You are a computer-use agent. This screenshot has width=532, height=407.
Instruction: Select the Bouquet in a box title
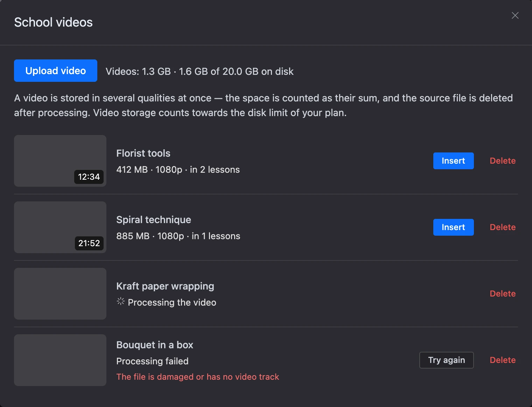click(x=155, y=345)
